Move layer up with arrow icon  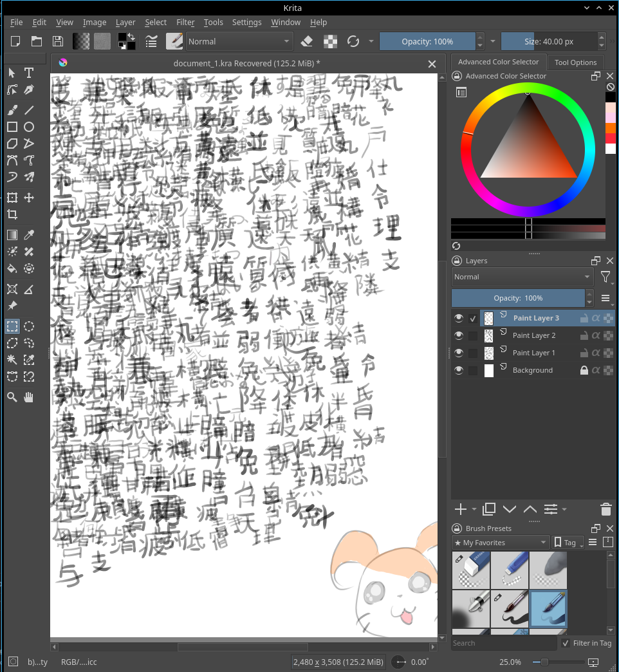coord(530,509)
